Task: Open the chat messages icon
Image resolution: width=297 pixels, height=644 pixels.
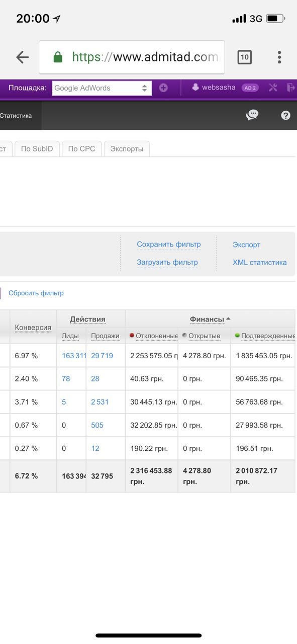Action: (252, 115)
